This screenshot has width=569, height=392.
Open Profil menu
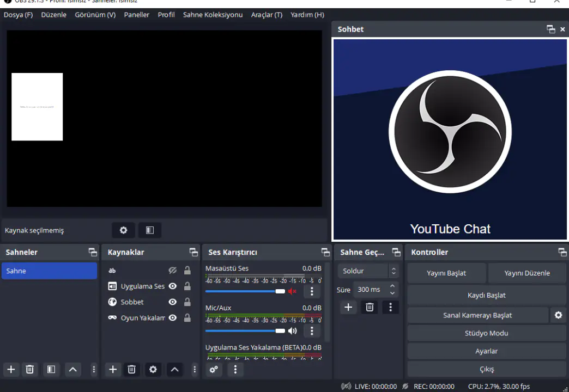pyautogui.click(x=166, y=15)
